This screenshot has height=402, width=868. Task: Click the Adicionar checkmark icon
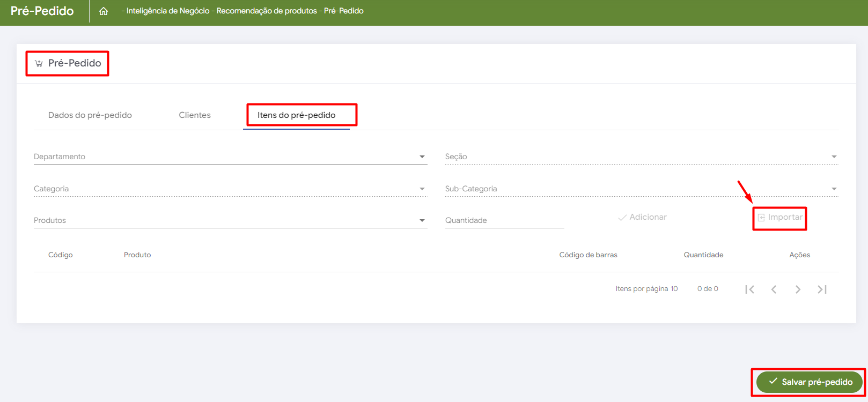point(622,218)
